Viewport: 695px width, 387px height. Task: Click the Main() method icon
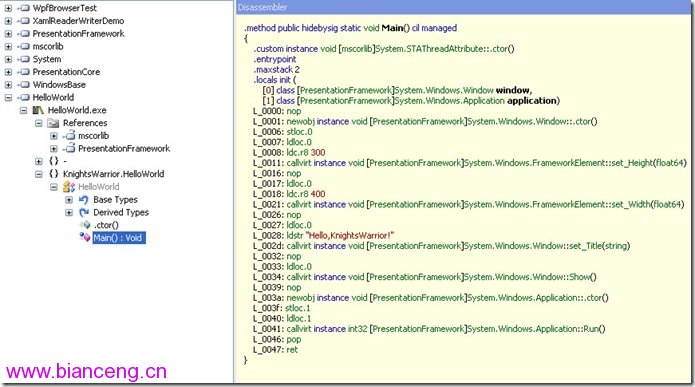pyautogui.click(x=85, y=238)
